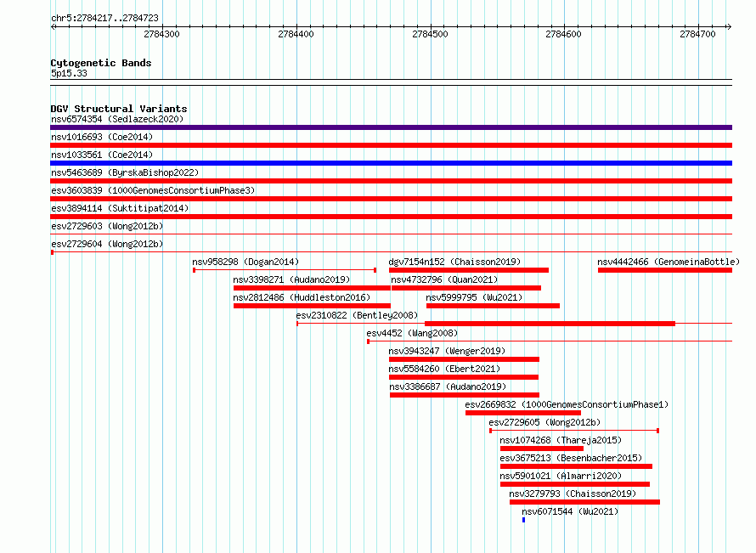Open nsv5999795 (Wu2021) label
Screen dimensions: 756x553
coord(474,297)
